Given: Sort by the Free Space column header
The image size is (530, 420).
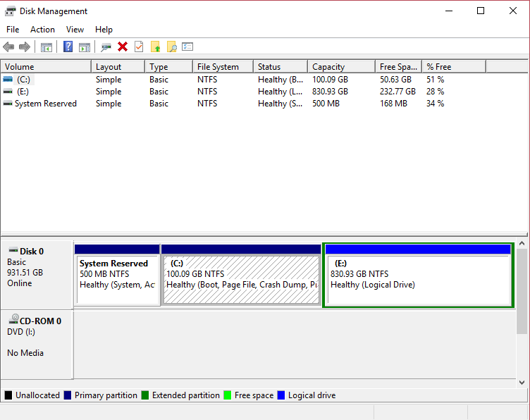Looking at the screenshot, I should pos(398,66).
